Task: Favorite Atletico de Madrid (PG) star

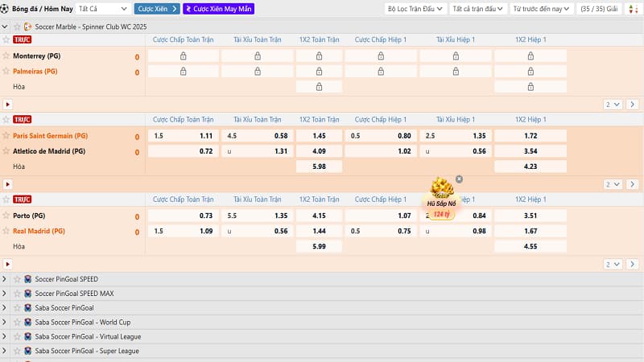Action: point(6,151)
